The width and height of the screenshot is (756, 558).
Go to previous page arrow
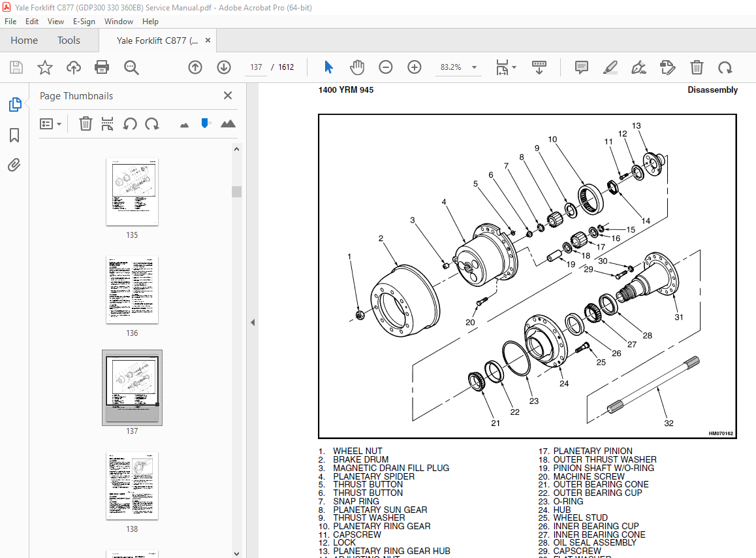[x=195, y=67]
